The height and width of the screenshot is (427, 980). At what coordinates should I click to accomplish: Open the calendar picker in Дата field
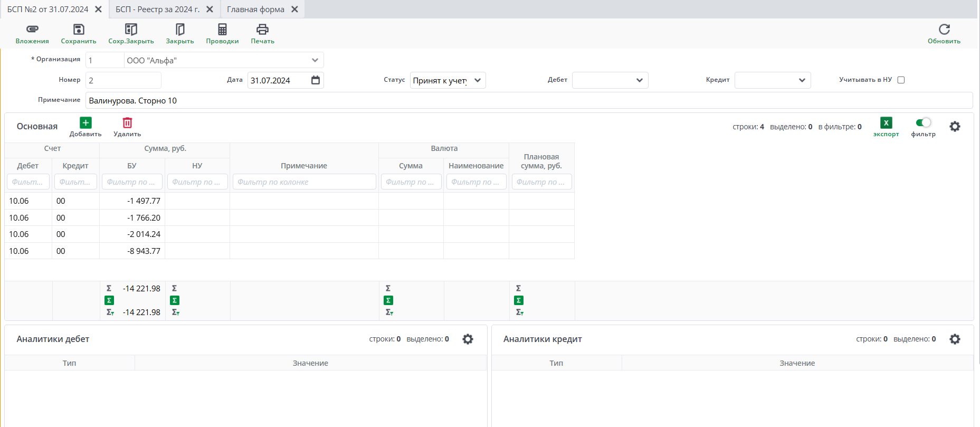coord(316,80)
